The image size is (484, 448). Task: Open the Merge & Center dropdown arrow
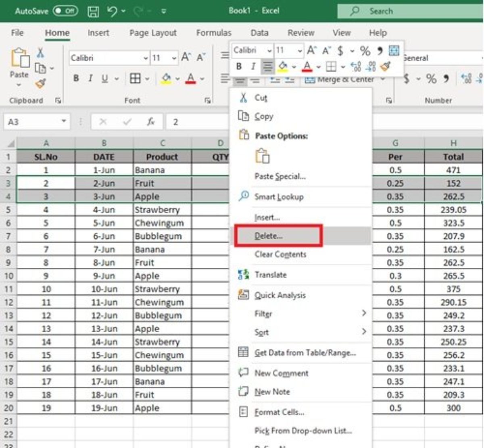point(382,79)
